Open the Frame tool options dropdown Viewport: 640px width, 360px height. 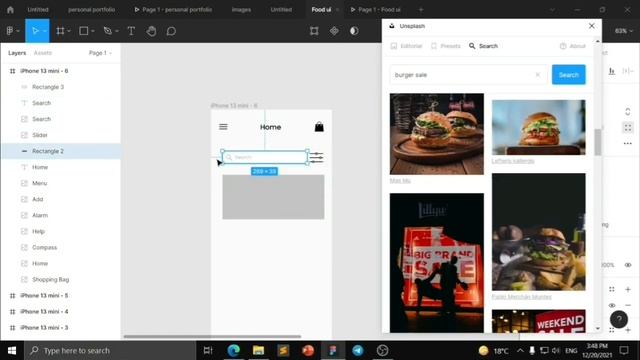click(69, 31)
